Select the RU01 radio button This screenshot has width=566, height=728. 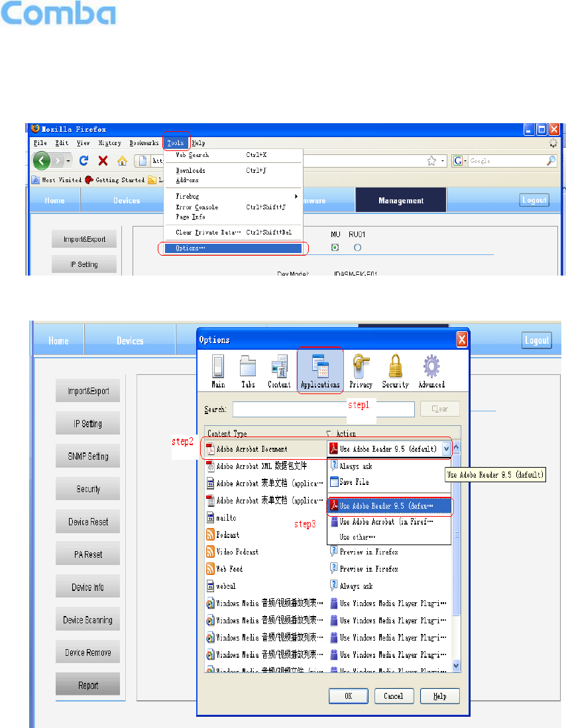click(357, 248)
